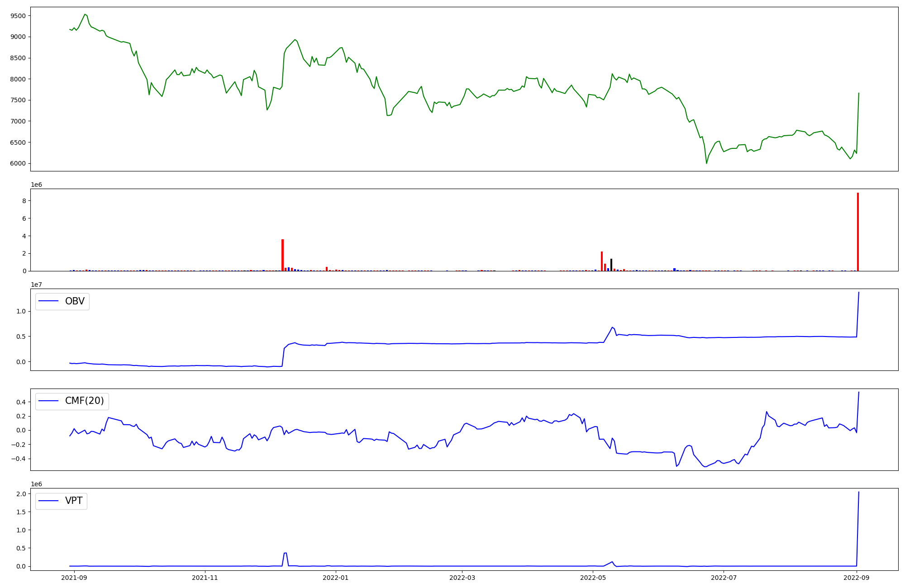Click the blue line swatch in OBV legend

[x=49, y=301]
